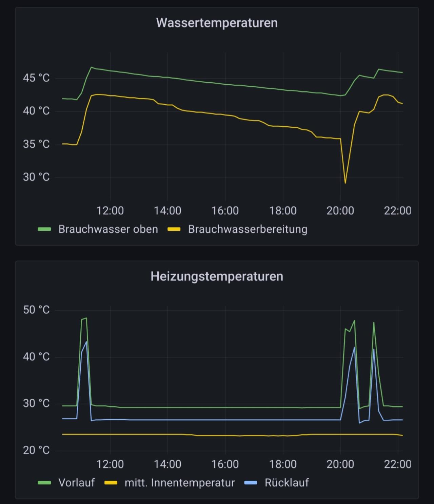The width and height of the screenshot is (434, 504).
Task: Open the Heizungstemperaturen panel title menu
Action: click(217, 276)
